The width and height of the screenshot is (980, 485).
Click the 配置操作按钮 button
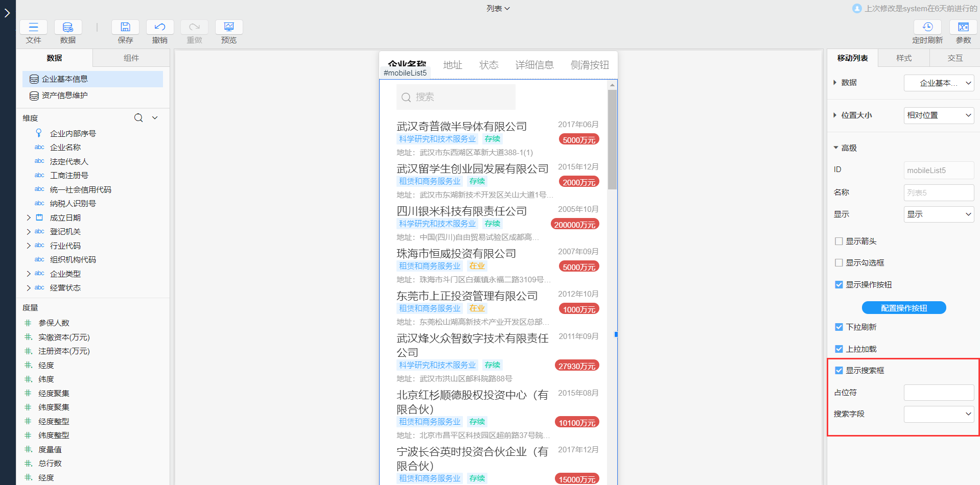[903, 307]
